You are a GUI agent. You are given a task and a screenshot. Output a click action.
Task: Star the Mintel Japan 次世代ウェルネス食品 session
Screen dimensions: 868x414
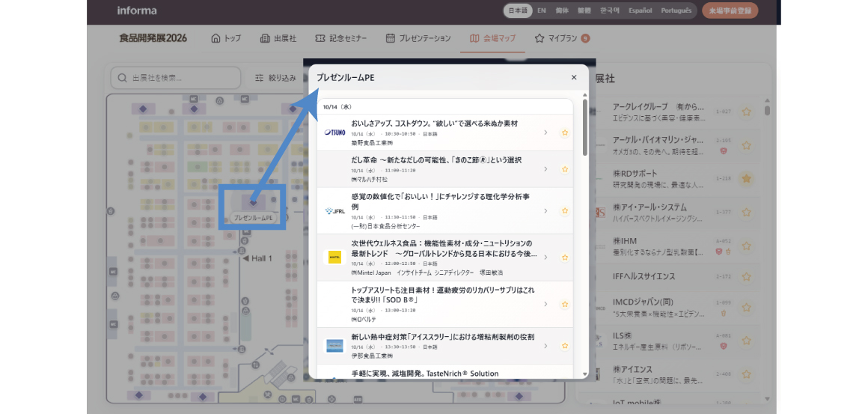565,258
